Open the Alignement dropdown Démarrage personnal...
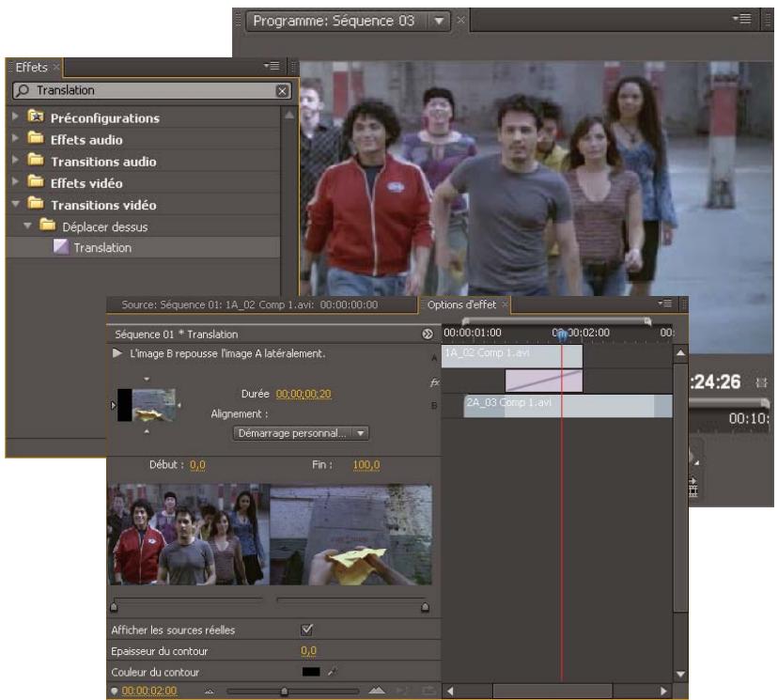This screenshot has height=700, width=778. pyautogui.click(x=301, y=433)
